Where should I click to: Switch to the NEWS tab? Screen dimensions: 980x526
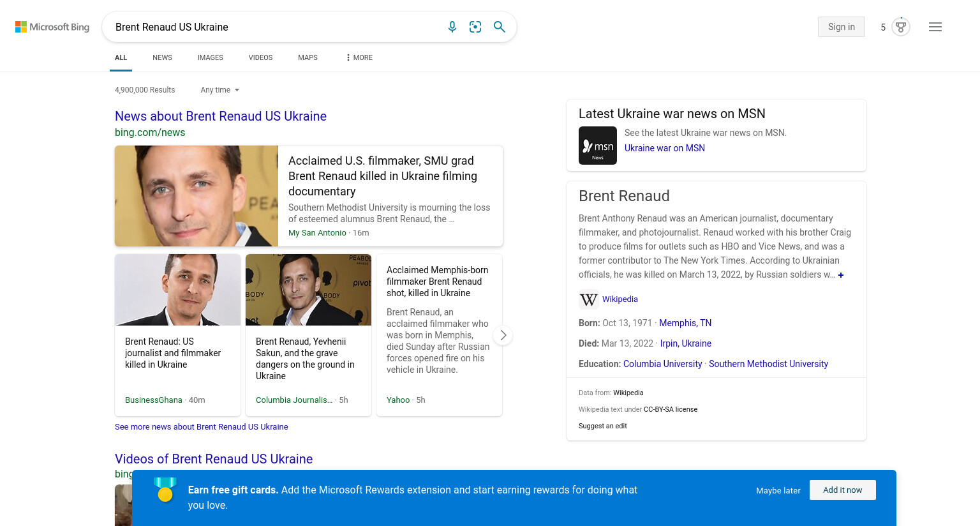[162, 57]
